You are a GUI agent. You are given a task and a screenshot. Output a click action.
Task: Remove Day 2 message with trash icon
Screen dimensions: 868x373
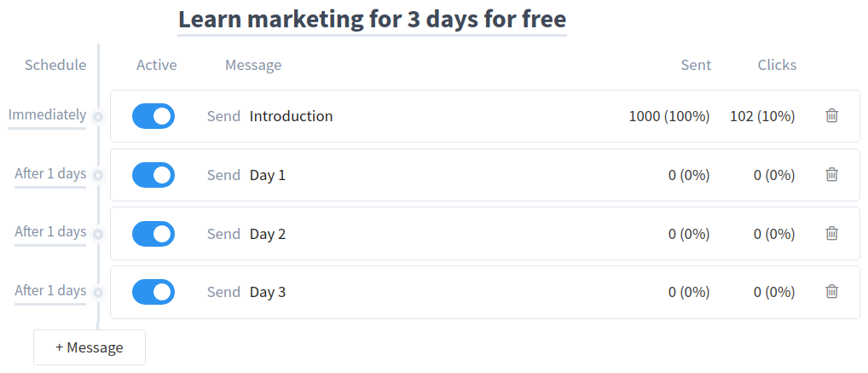click(832, 233)
